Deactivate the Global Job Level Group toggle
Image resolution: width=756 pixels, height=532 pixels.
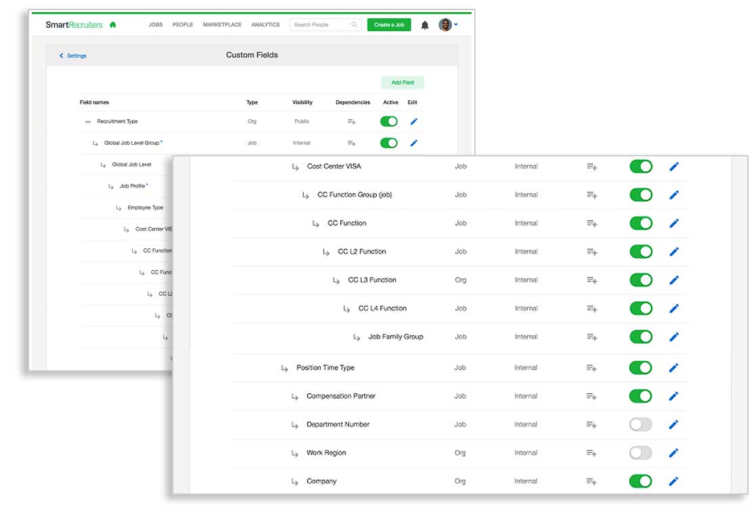pos(389,143)
